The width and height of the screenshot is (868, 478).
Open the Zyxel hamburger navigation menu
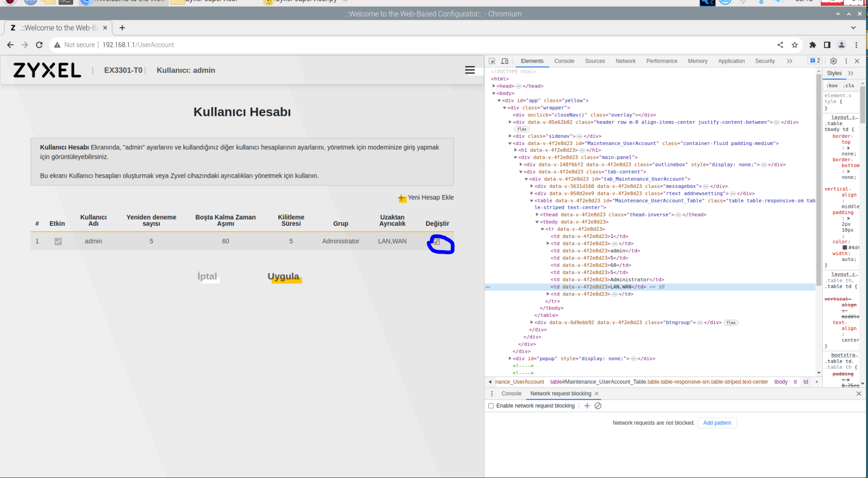click(470, 70)
